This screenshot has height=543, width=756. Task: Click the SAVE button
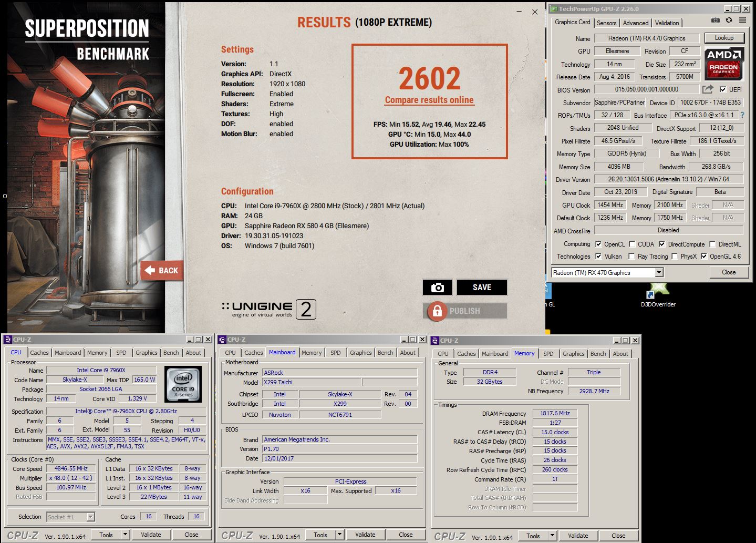[x=482, y=288]
